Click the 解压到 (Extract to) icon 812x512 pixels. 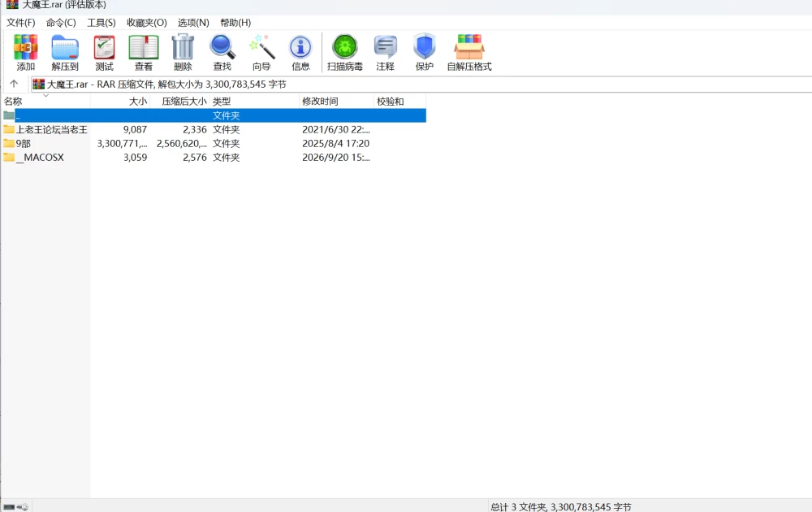point(65,47)
